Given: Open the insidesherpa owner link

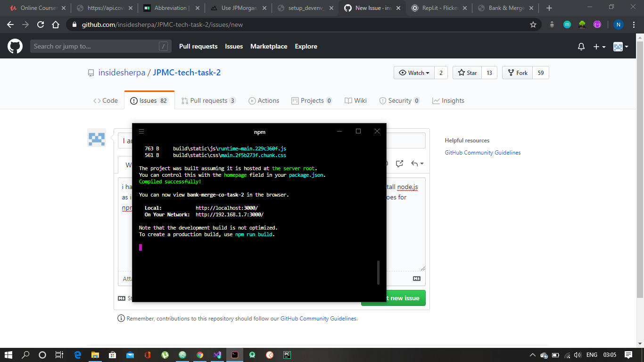Looking at the screenshot, I should tap(122, 73).
